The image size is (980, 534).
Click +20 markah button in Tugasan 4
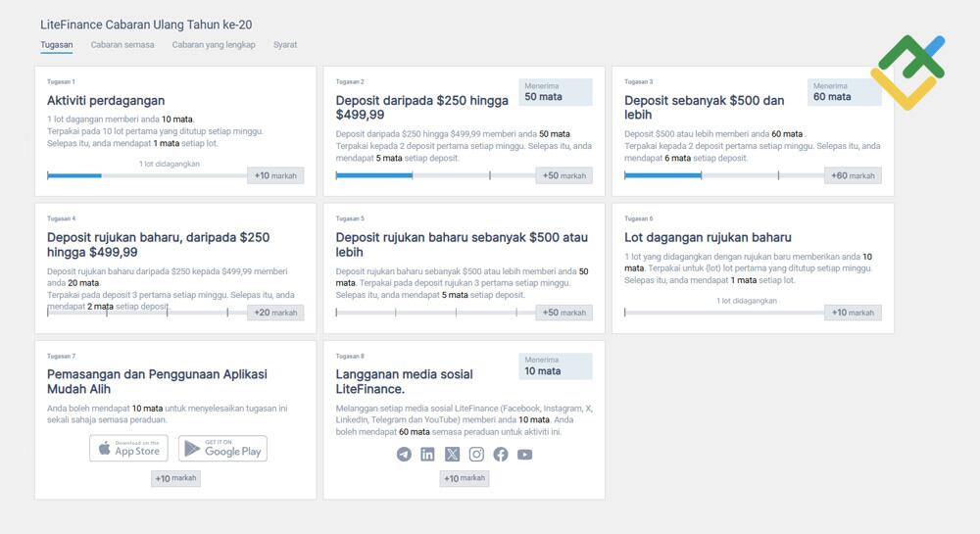point(275,313)
